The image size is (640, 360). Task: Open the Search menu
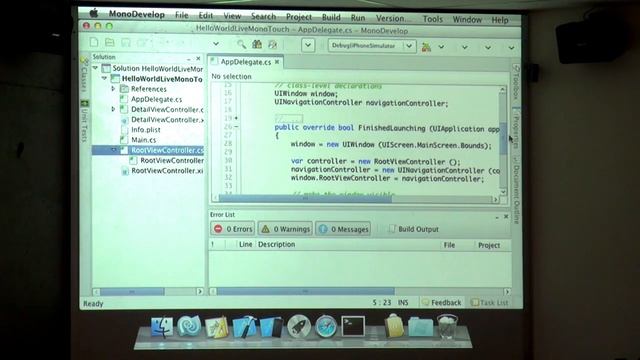click(x=263, y=16)
